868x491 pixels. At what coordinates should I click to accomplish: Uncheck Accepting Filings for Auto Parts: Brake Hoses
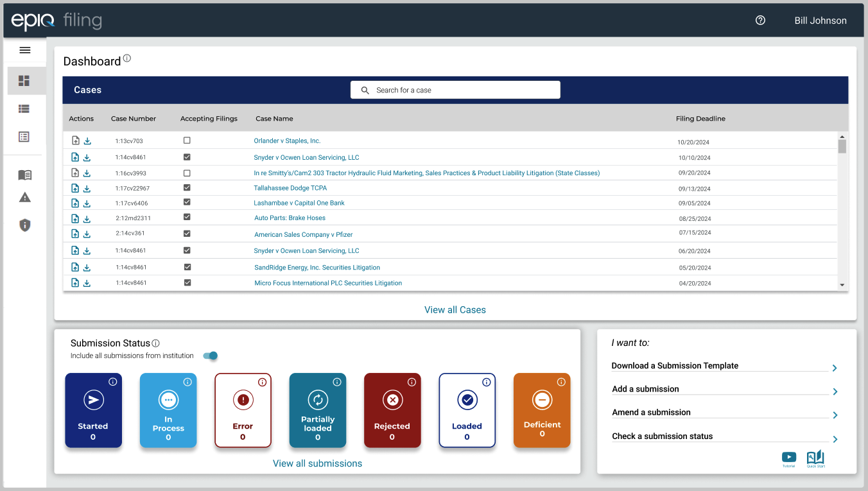[187, 218]
